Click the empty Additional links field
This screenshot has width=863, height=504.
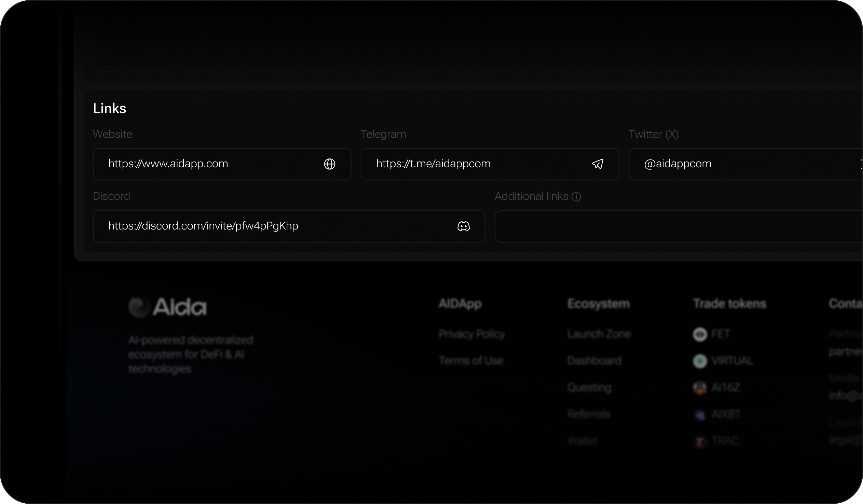tap(678, 226)
